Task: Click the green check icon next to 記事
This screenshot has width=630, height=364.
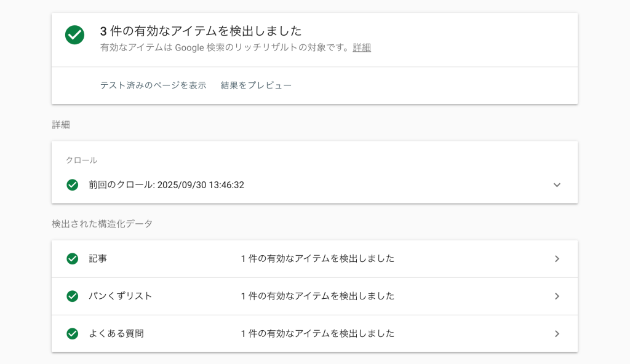Action: (73, 259)
